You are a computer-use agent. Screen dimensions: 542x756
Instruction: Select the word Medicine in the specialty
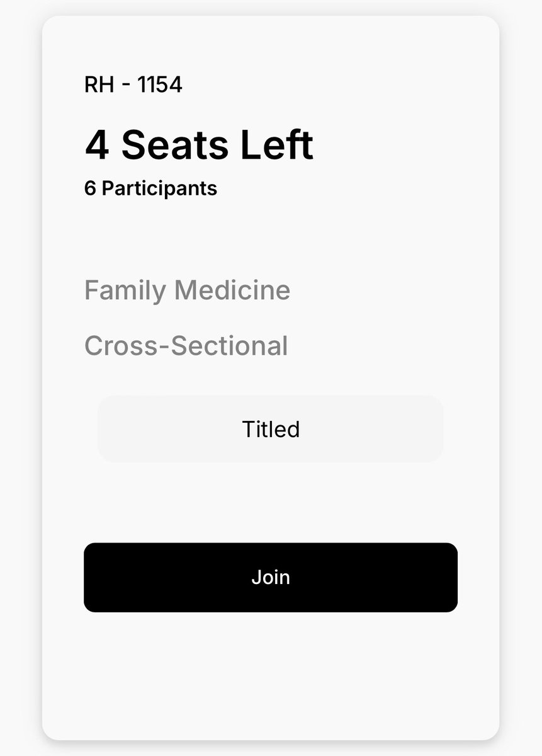232,290
